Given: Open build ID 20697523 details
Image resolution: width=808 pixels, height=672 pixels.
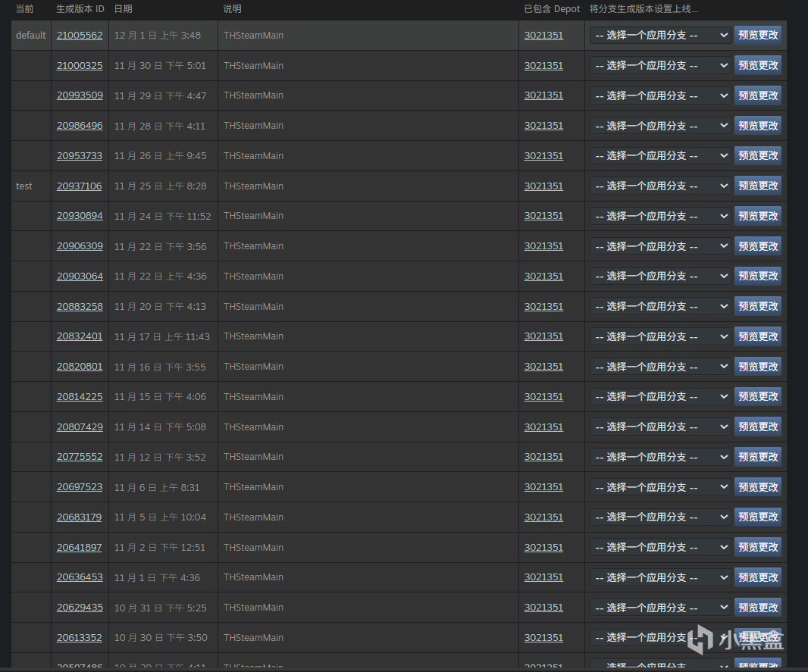Looking at the screenshot, I should tap(80, 487).
